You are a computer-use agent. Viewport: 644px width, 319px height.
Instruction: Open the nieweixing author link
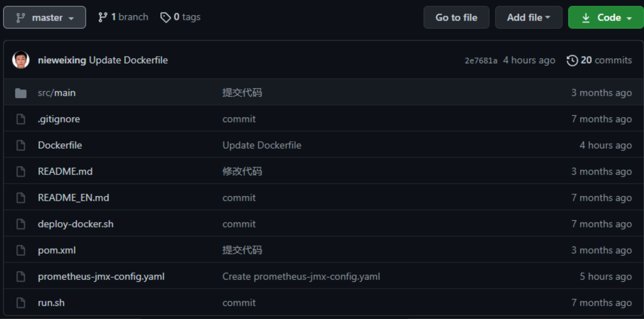tap(62, 60)
